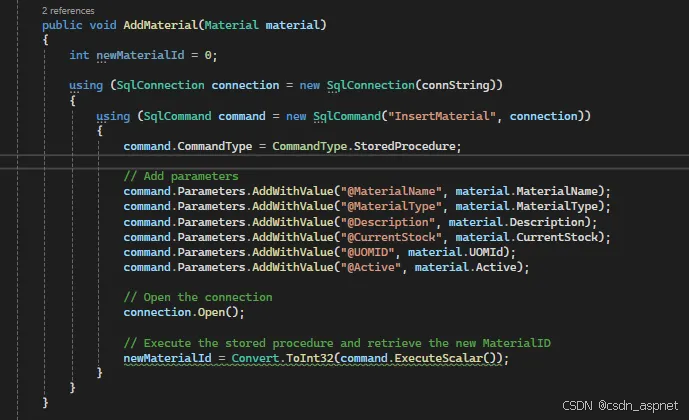Click the "@MaterialName" parameter string
The width and height of the screenshot is (689, 420).
pyautogui.click(x=391, y=192)
